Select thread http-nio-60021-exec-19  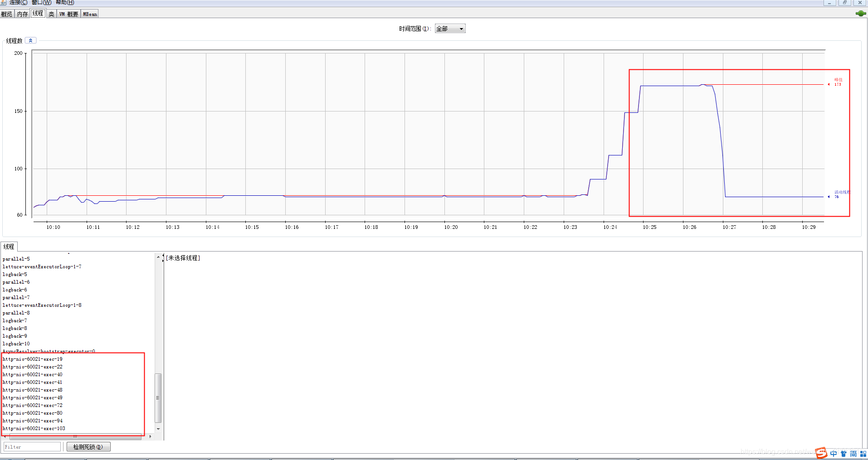[33, 359]
